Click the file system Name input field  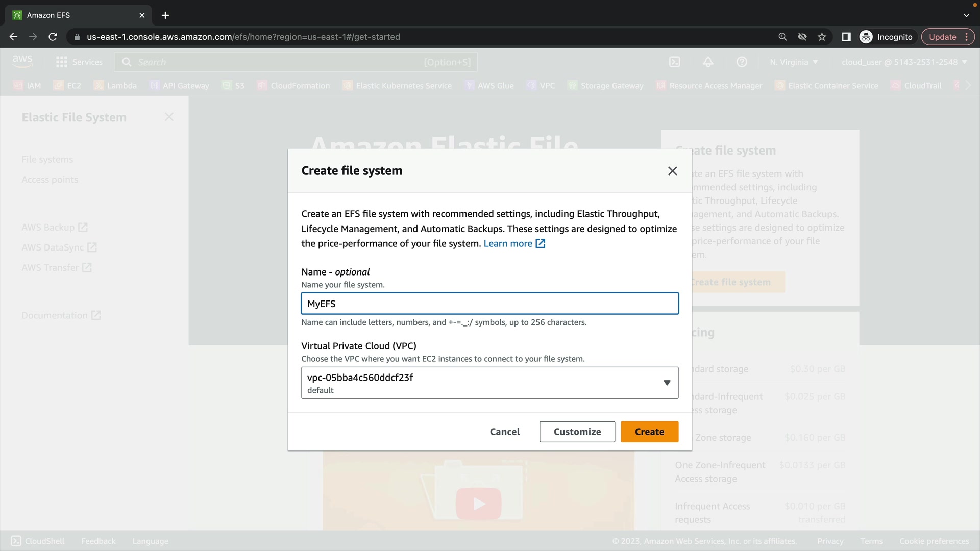click(489, 304)
